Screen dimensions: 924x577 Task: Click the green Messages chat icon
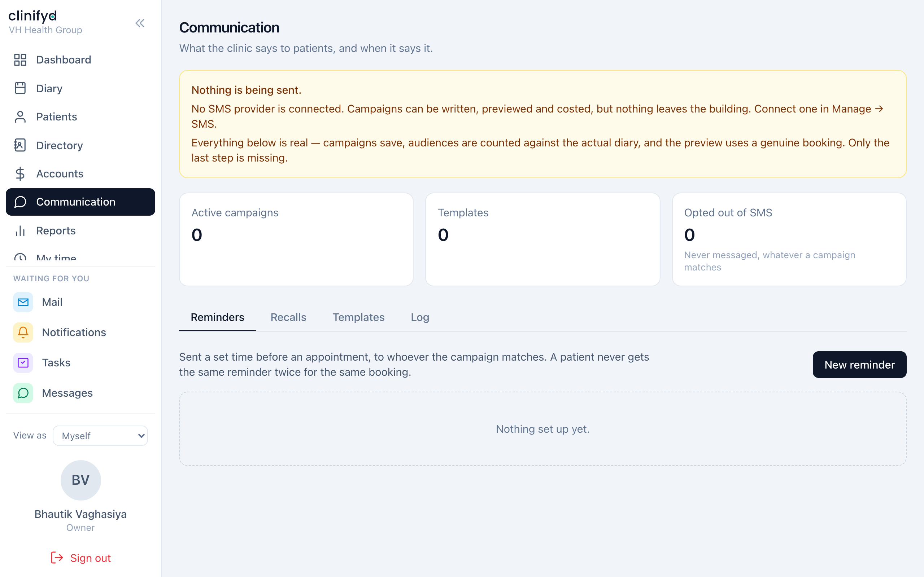click(23, 393)
